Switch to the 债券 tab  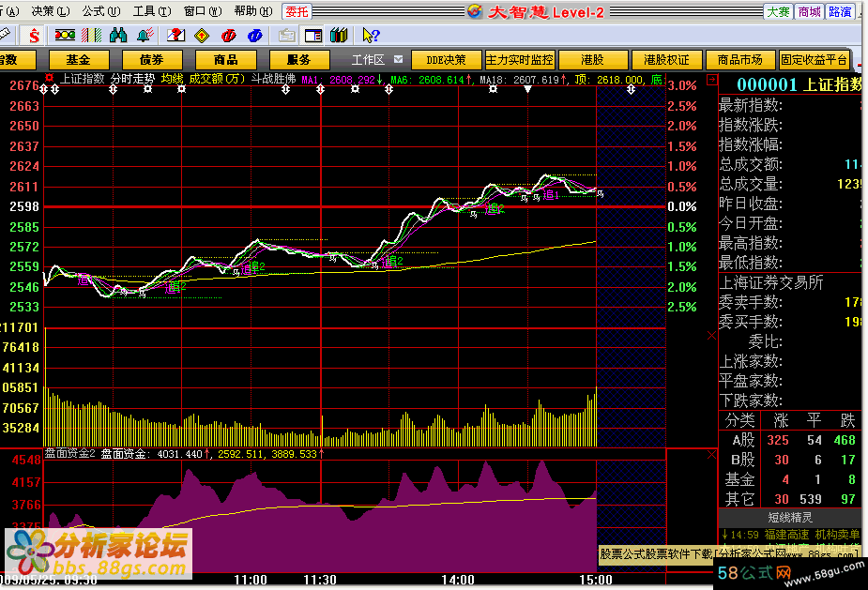pyautogui.click(x=152, y=60)
